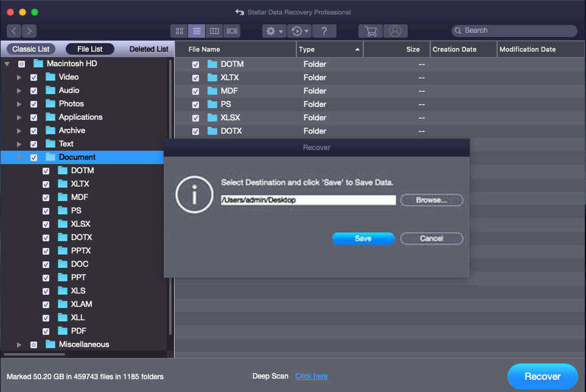Screen dimensions: 586x392
Task: Go forward using the right arrow button
Action: pos(29,30)
